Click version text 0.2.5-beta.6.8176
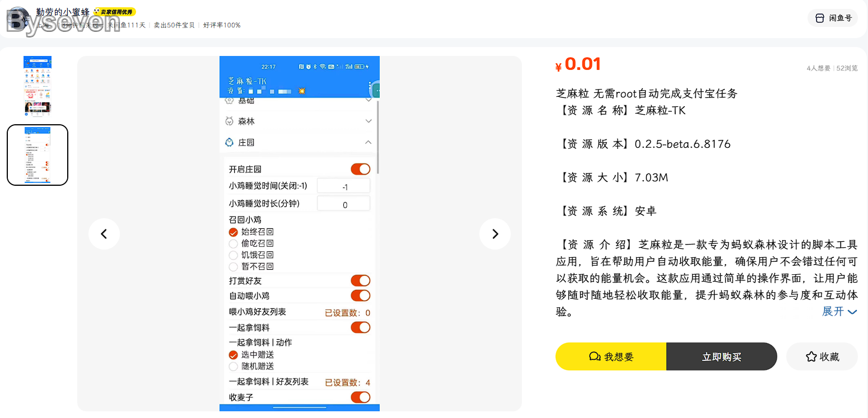The width and height of the screenshot is (868, 418). point(683,144)
